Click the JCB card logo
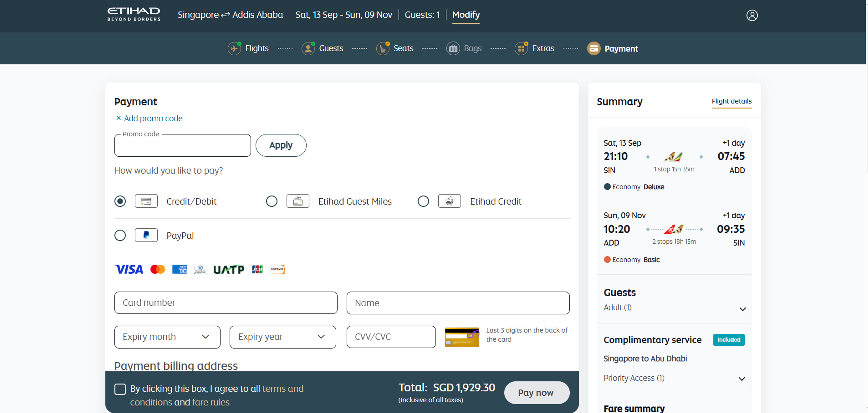The width and height of the screenshot is (868, 413). pyautogui.click(x=257, y=269)
